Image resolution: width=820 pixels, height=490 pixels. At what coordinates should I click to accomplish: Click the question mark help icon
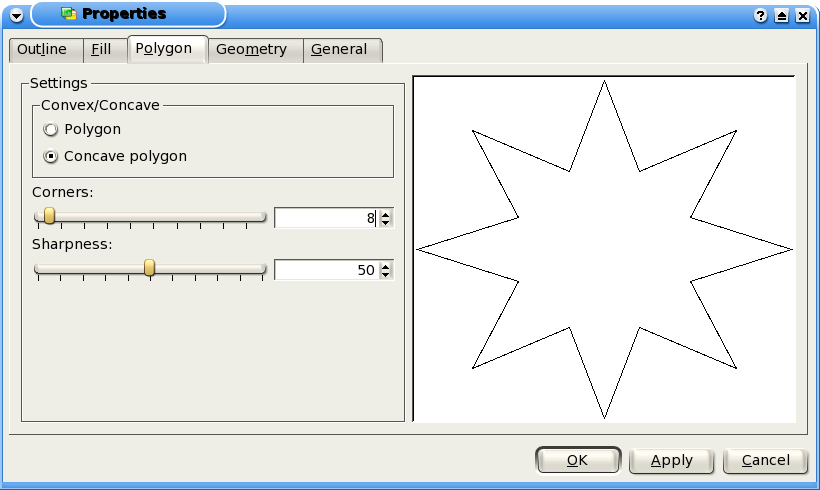(762, 16)
